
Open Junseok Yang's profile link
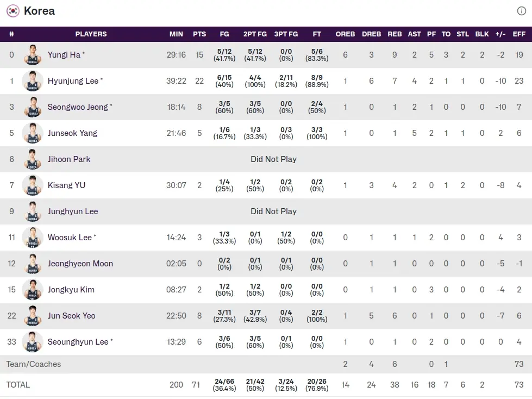pyautogui.click(x=72, y=133)
